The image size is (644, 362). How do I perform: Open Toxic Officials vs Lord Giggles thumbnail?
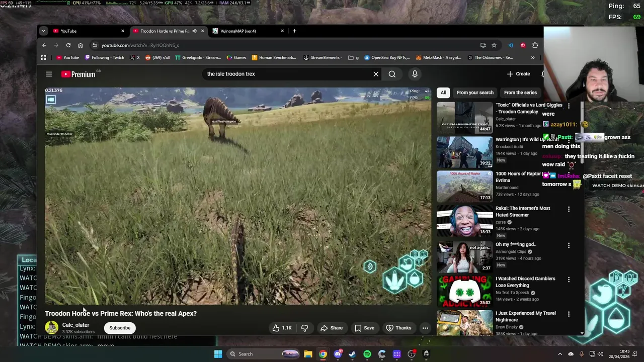(465, 118)
